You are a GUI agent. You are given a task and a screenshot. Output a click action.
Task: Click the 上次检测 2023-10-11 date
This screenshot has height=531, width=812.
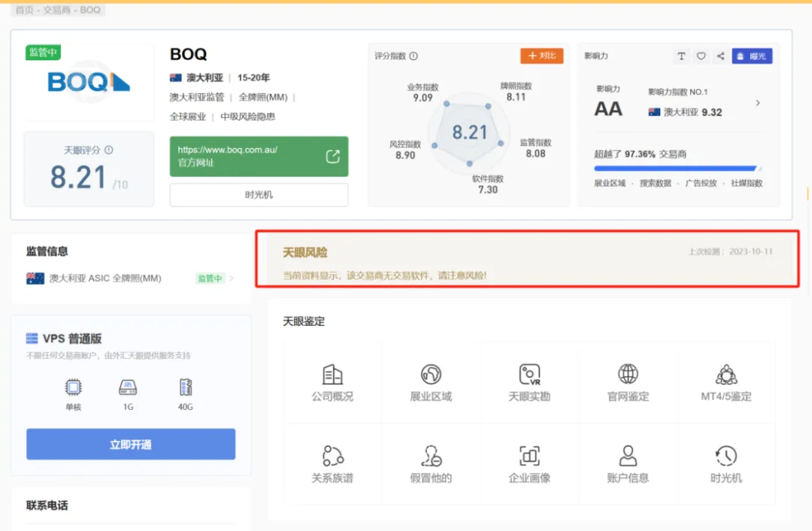coord(730,252)
